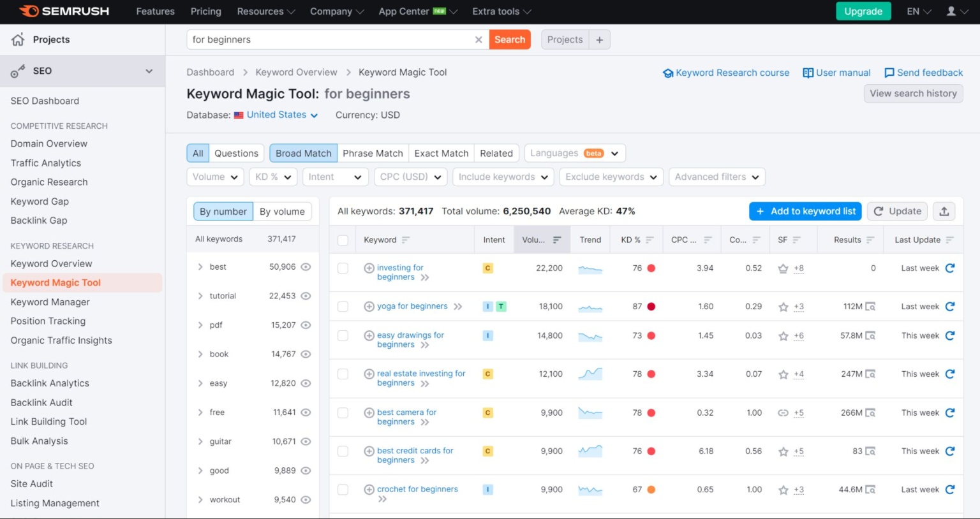Screen dimensions: 980x519
Task: Click the plus icon next to Projects
Action: 600,40
